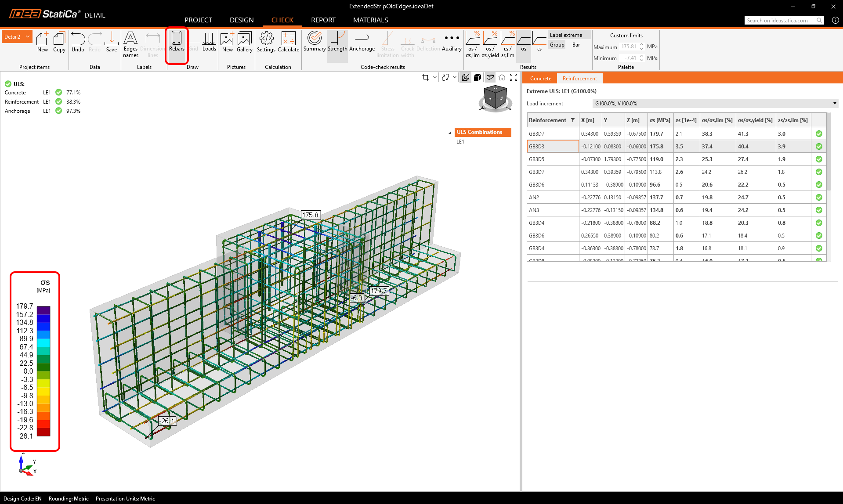
Task: Open the Summary check results
Action: [x=315, y=42]
